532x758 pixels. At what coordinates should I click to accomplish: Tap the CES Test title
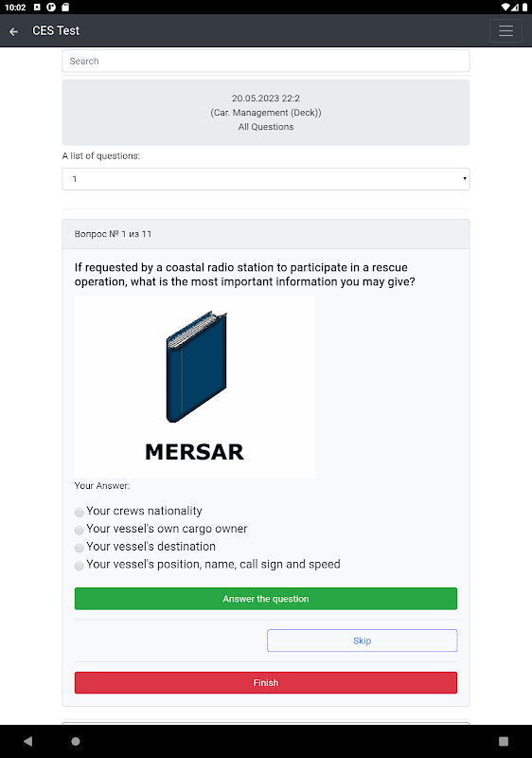56,31
